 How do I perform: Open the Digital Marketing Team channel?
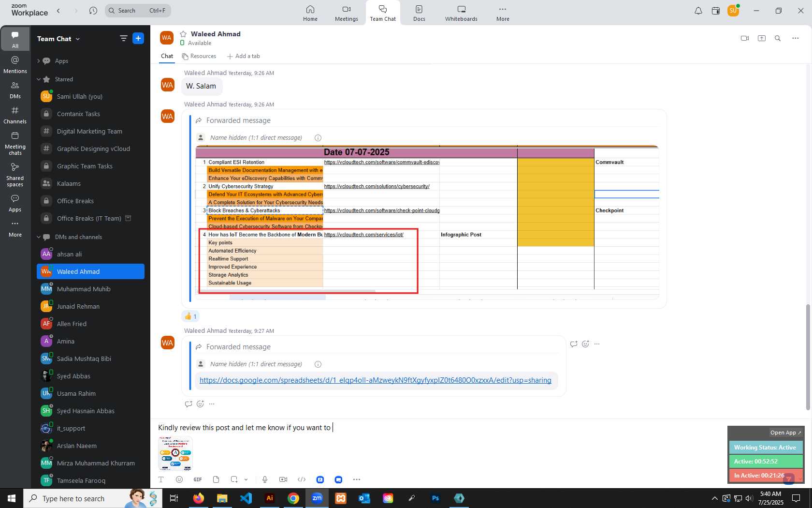(x=90, y=132)
